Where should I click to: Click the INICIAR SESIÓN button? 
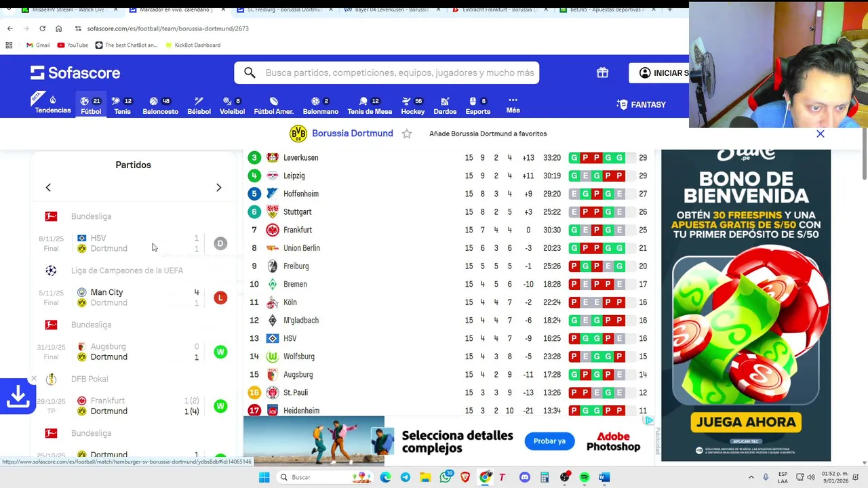(659, 73)
